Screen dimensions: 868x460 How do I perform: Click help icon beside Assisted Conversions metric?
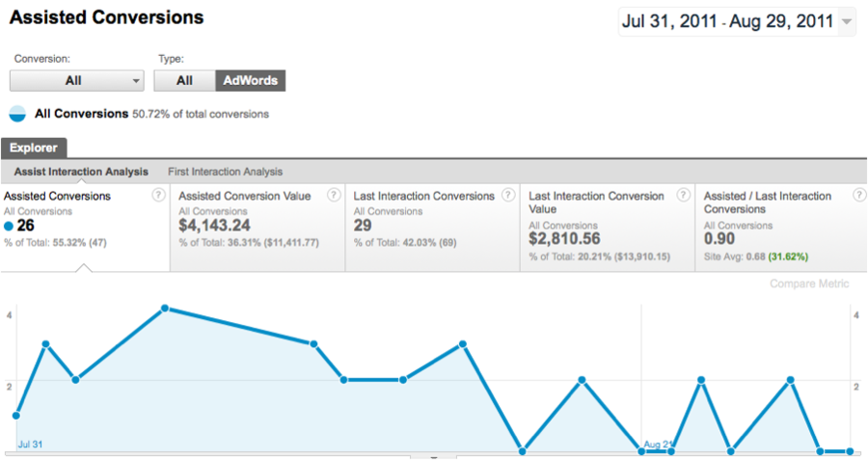click(x=158, y=195)
